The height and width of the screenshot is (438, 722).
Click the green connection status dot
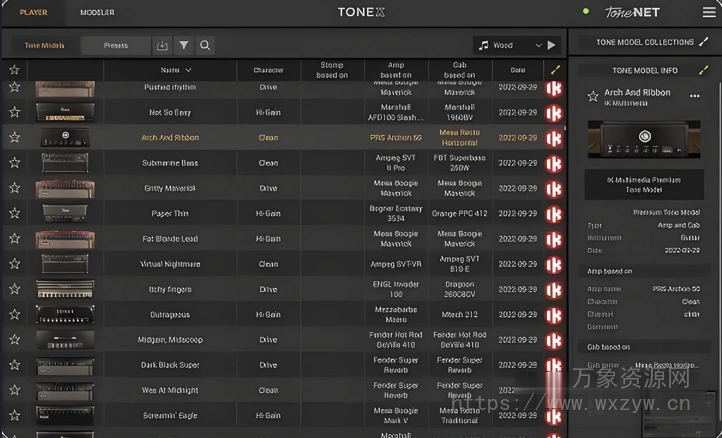[x=586, y=11]
